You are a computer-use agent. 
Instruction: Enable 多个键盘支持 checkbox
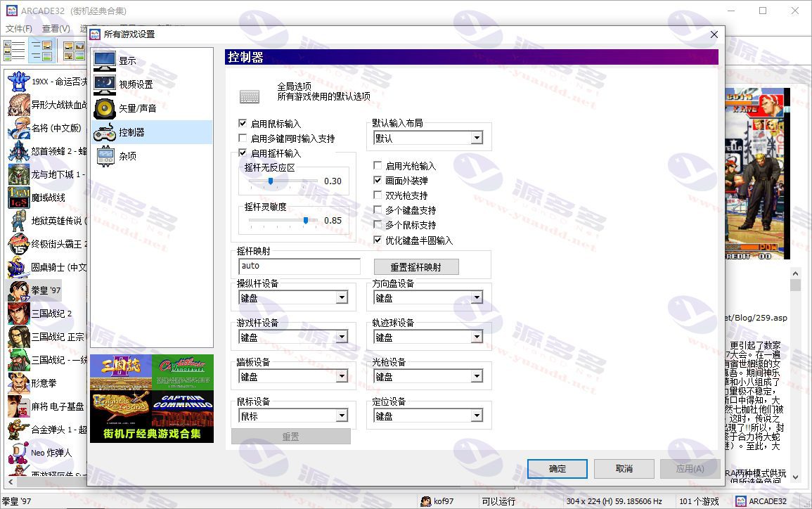click(x=378, y=210)
